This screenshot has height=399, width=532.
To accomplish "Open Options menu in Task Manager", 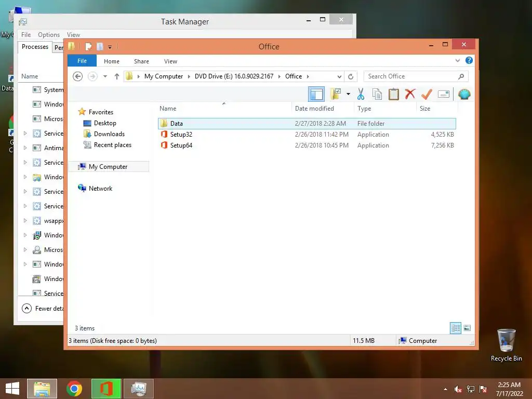I will [x=48, y=35].
